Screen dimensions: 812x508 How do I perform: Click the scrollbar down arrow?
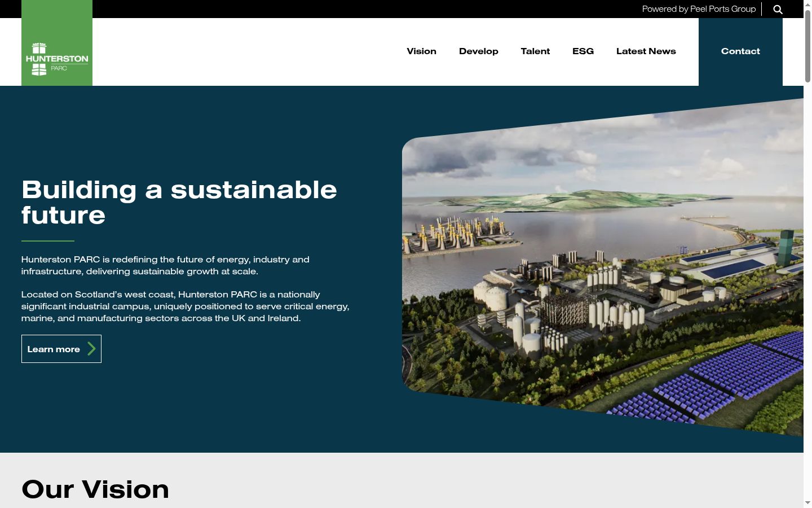coord(807,503)
